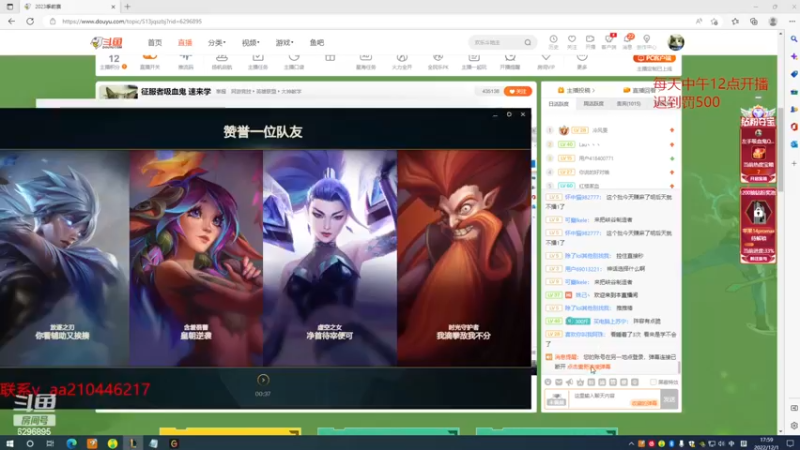This screenshot has width=800, height=450.
Task: Expand the 游戏 dropdown menu
Action: coord(284,42)
